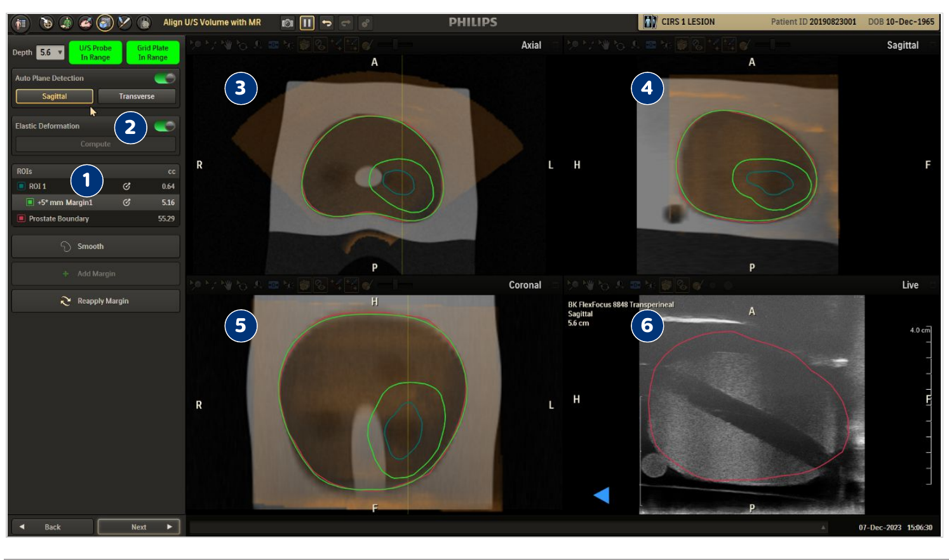Adjust the blend slider in Axial toolbar
The width and height of the screenshot is (949, 560).
(395, 44)
